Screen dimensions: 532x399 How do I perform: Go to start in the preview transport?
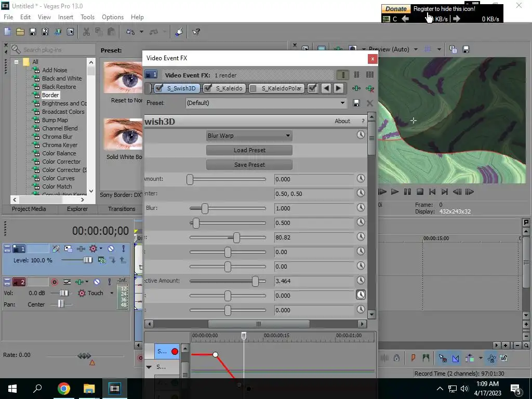point(432,192)
